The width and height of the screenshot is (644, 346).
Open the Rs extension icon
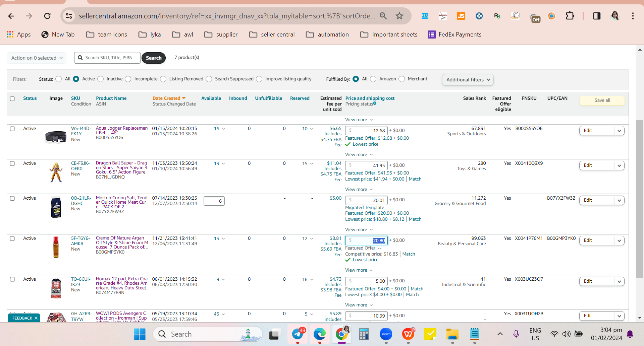(x=497, y=16)
